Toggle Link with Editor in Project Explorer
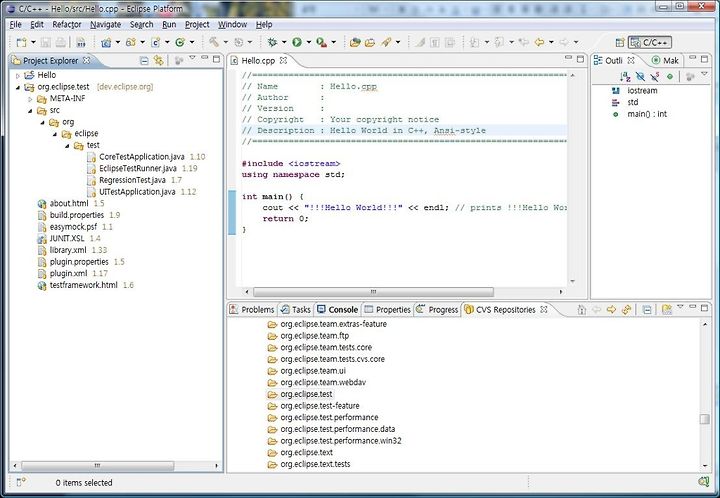Image resolution: width=720 pixels, height=498 pixels. 159,60
